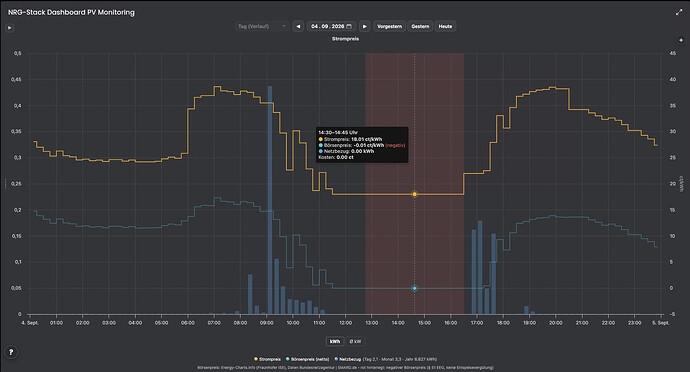690x372 pixels.
Task: Go to the previous day arrow
Action: click(298, 26)
